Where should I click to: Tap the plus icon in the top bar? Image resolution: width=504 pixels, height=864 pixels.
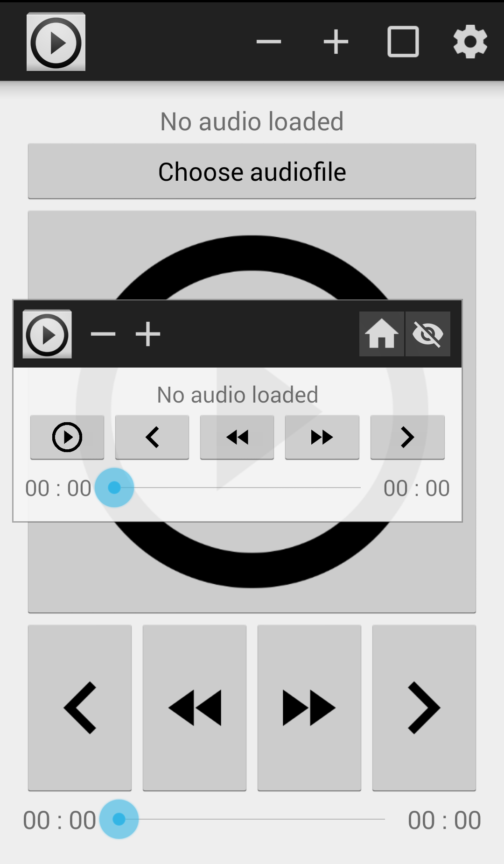pos(336,42)
